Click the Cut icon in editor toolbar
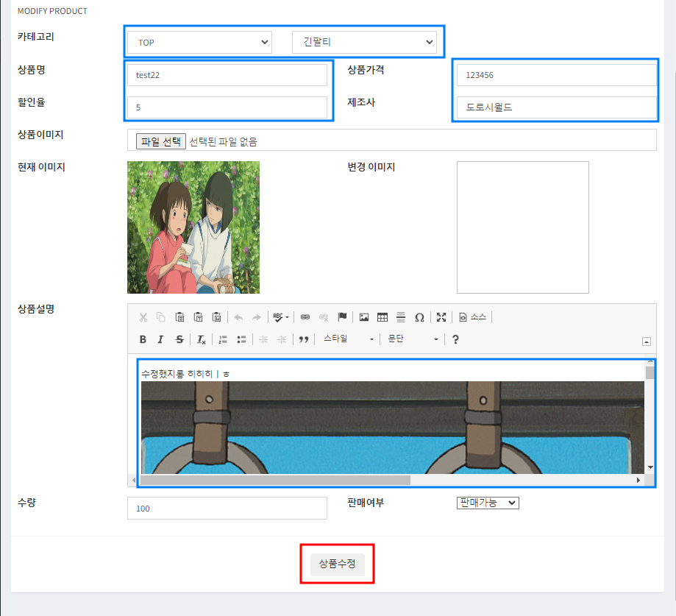 click(x=143, y=317)
